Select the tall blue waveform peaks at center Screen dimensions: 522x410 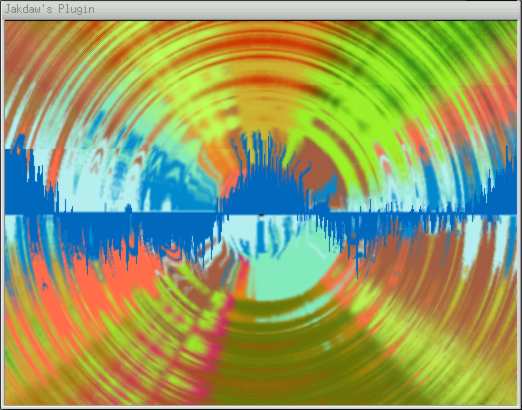tap(263, 173)
